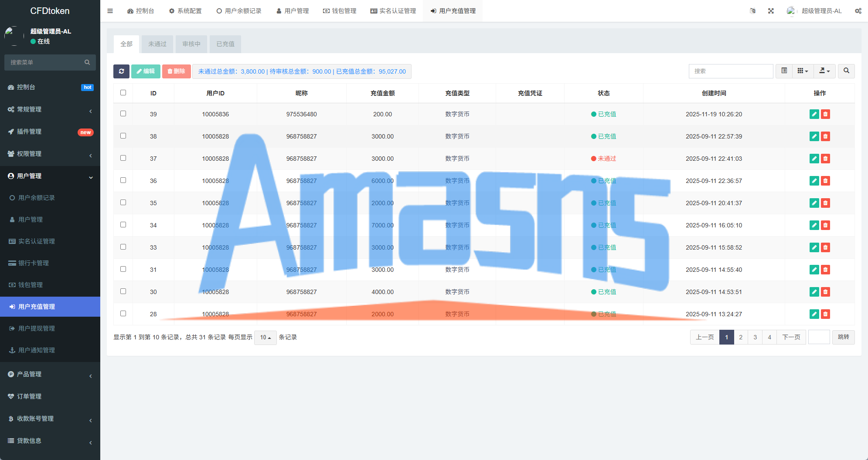Screen dimensions: 868x460
Task: Click the delete icon for ID 33
Action: click(x=825, y=247)
